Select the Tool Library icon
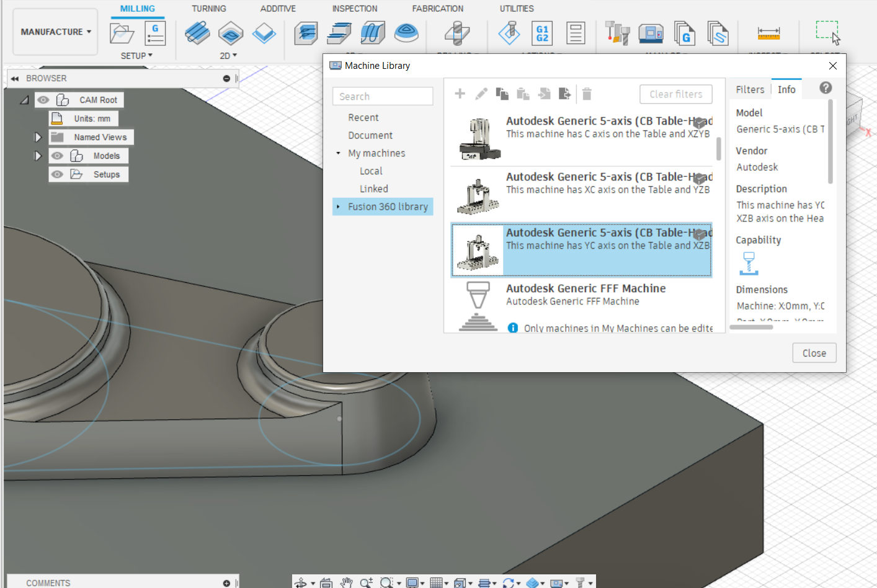 click(x=617, y=33)
